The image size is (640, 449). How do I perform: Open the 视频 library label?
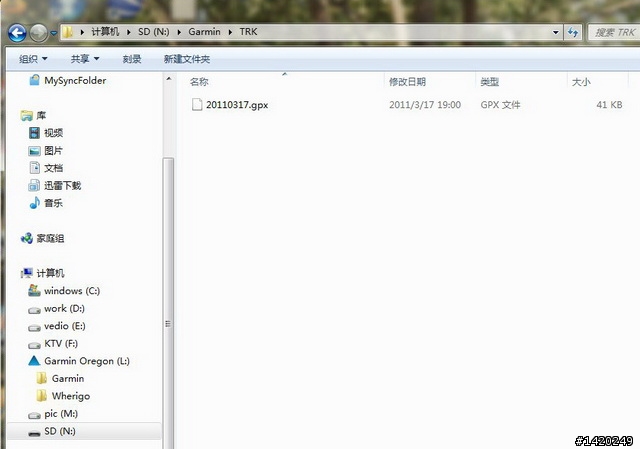coord(53,133)
